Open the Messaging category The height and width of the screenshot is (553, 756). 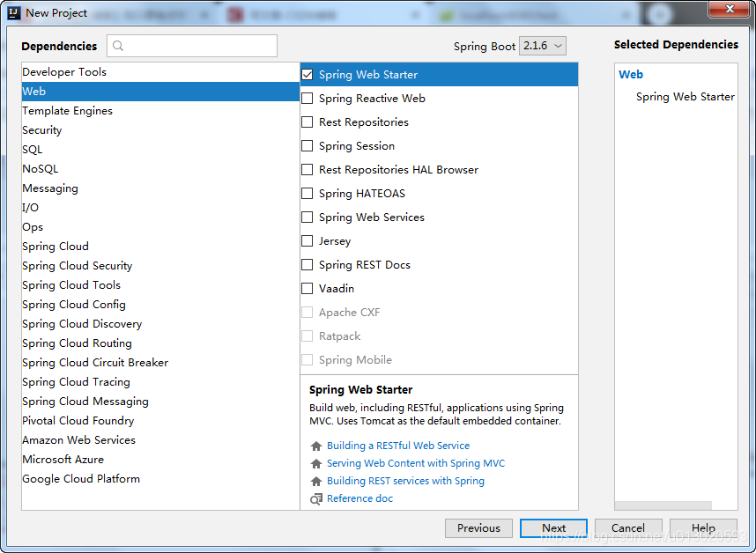(160, 188)
